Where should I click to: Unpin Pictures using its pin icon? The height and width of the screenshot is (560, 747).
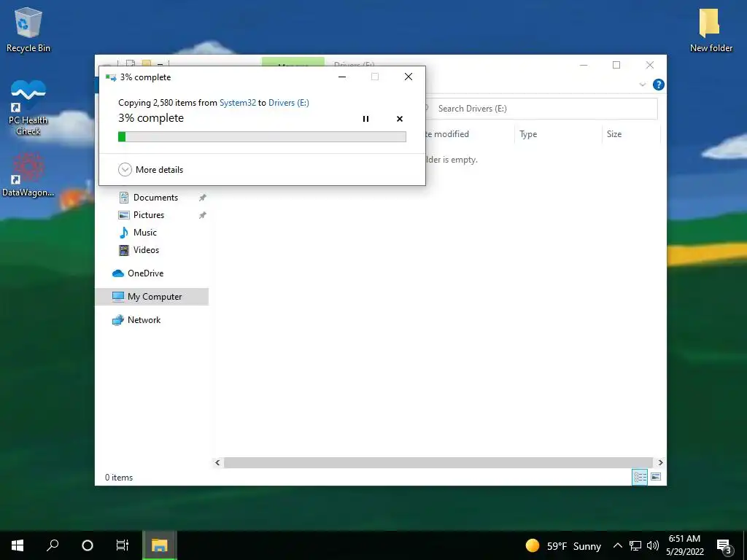(x=203, y=215)
